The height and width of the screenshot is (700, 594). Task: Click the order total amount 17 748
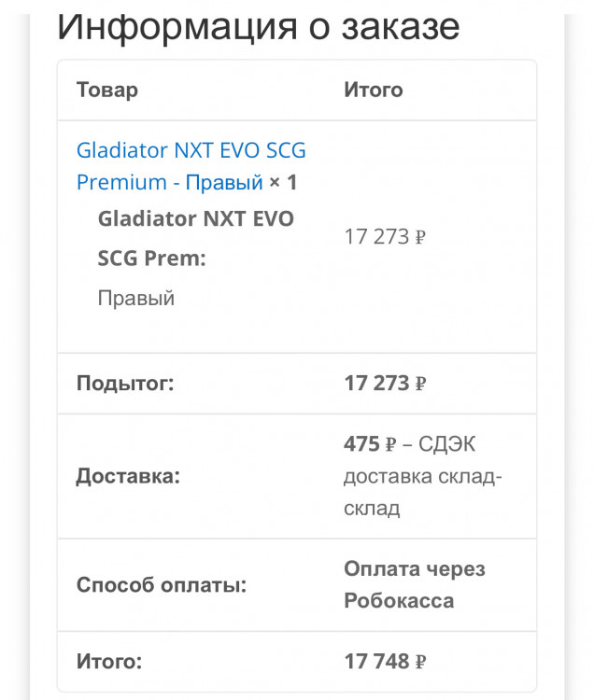(376, 662)
